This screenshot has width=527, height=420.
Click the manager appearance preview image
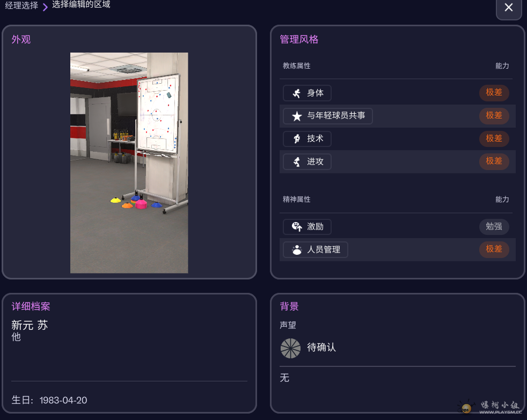129,163
